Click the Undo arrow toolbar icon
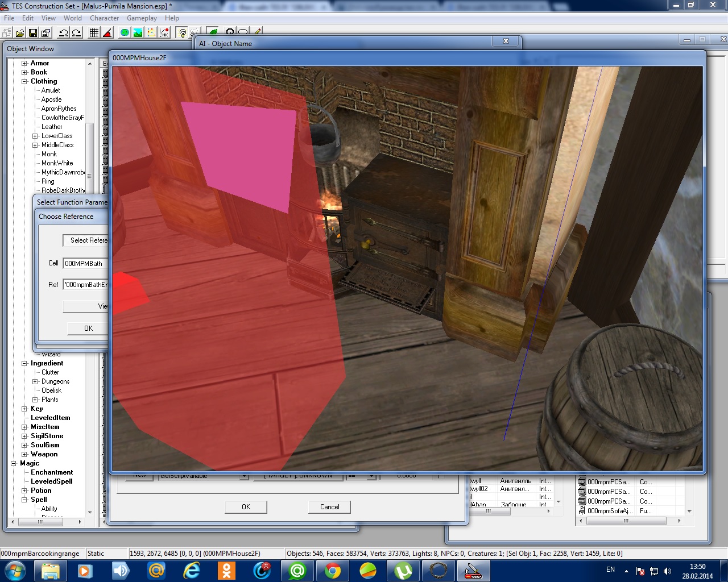 click(x=63, y=32)
